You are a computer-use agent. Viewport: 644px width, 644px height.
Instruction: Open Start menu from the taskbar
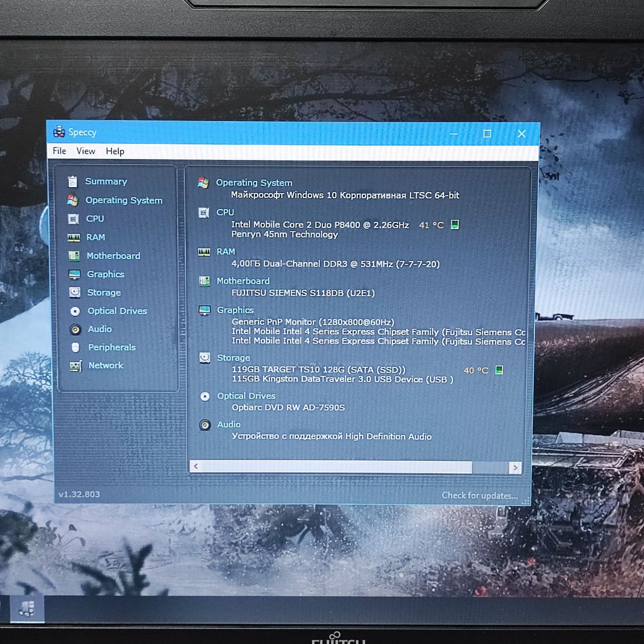[26, 609]
